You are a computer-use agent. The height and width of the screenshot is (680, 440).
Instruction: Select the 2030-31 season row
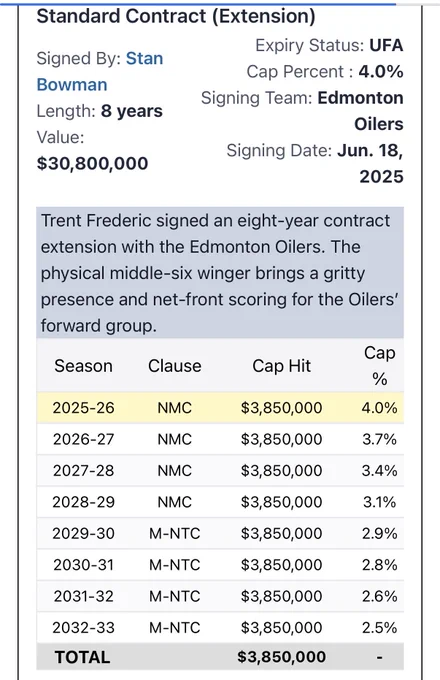220,565
